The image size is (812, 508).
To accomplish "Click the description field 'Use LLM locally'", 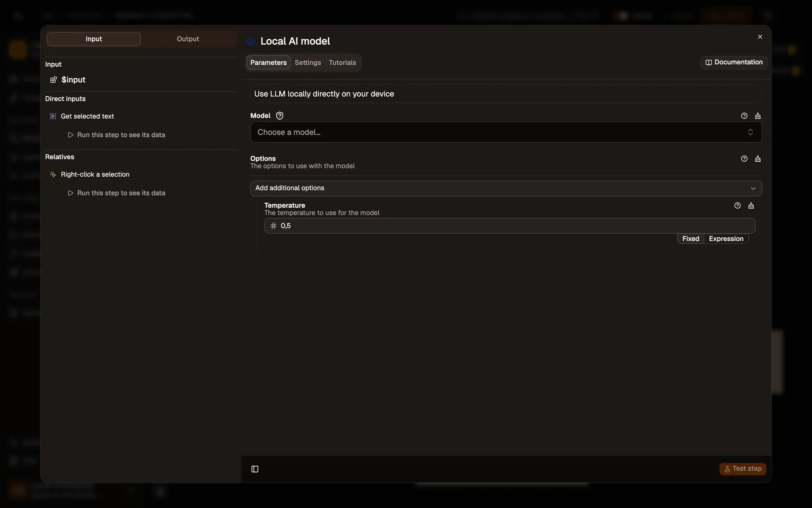I will pos(506,94).
